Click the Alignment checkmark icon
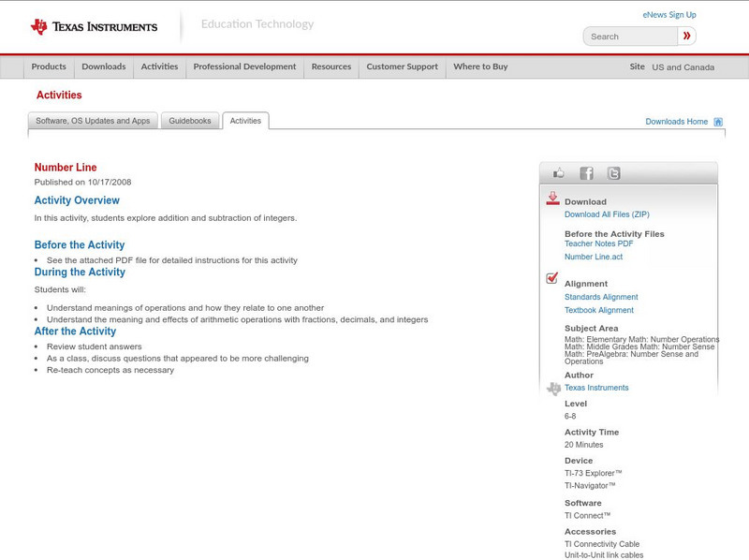 (552, 279)
